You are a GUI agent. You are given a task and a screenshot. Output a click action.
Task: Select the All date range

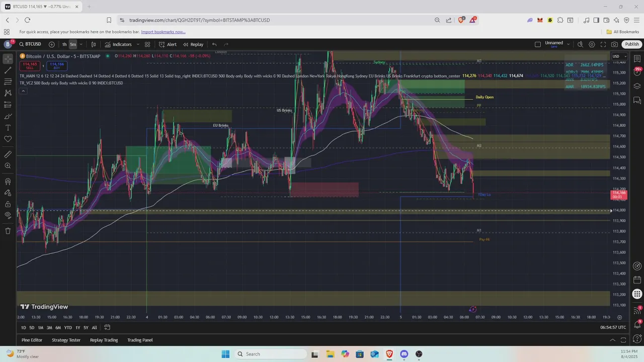(x=94, y=327)
